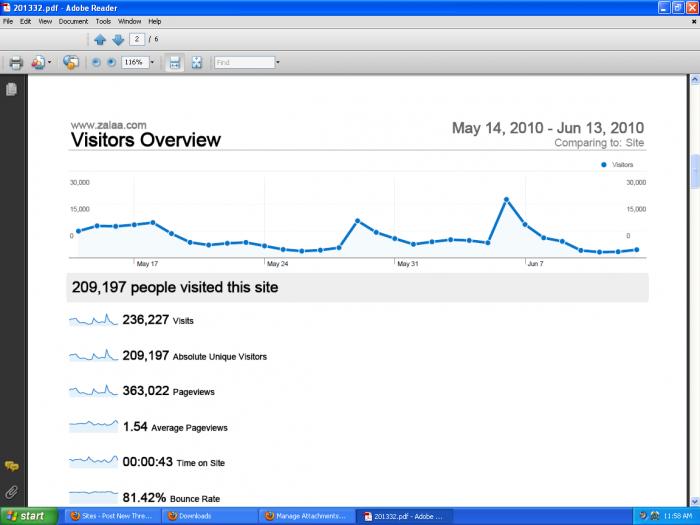This screenshot has width=700, height=525.
Task: Click 201332.pdf Adobe taskbar button
Action: pyautogui.click(x=404, y=516)
